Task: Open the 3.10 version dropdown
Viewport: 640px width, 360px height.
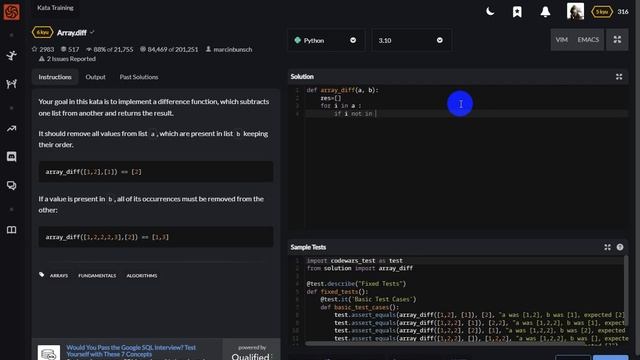Action: [x=411, y=40]
